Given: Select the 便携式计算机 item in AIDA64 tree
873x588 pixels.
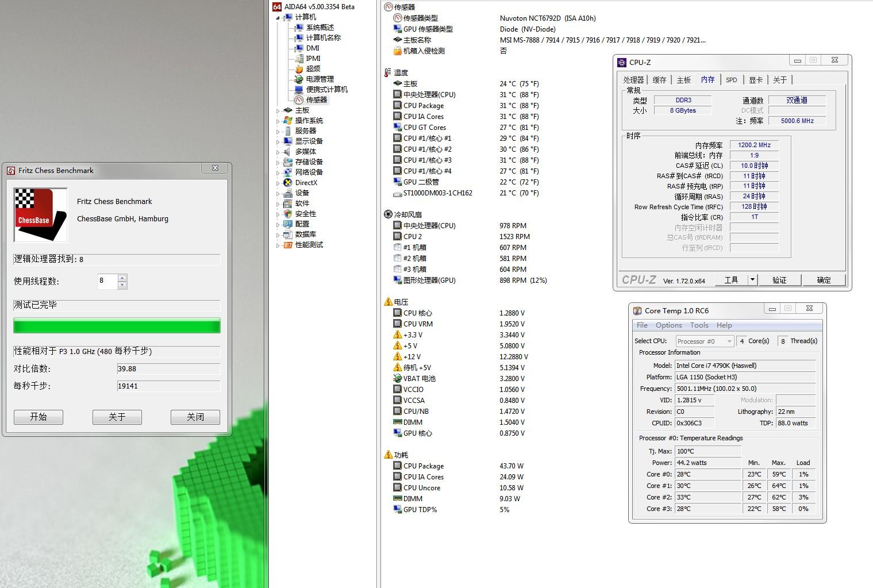Looking at the screenshot, I should coord(327,90).
